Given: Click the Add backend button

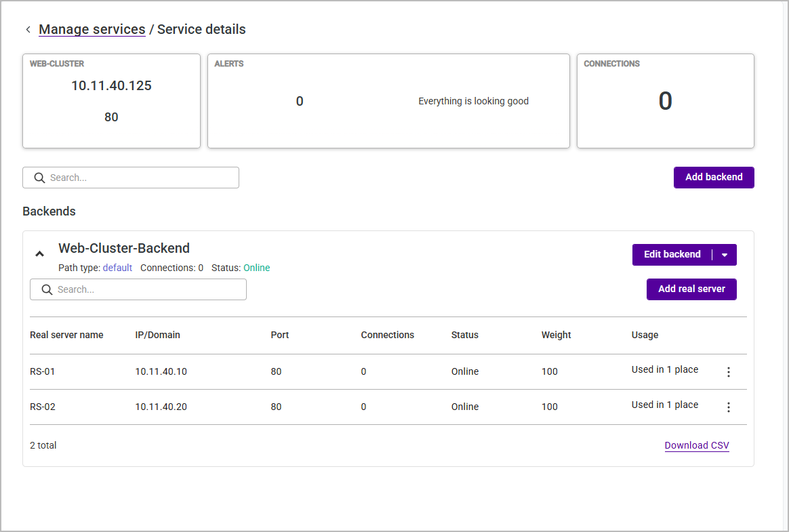Looking at the screenshot, I should (714, 177).
